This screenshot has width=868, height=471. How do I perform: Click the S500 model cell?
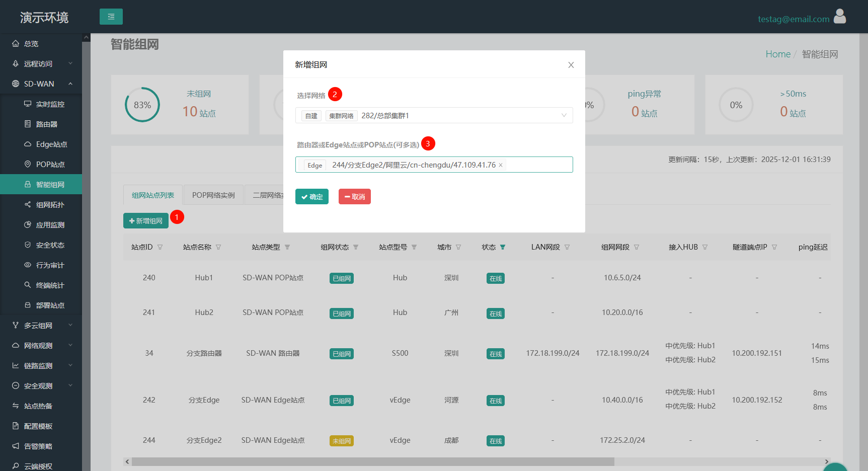coord(400,353)
